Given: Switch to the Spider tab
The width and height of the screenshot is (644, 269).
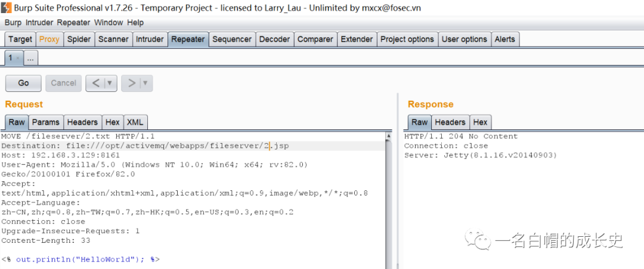Looking at the screenshot, I should coord(79,39).
